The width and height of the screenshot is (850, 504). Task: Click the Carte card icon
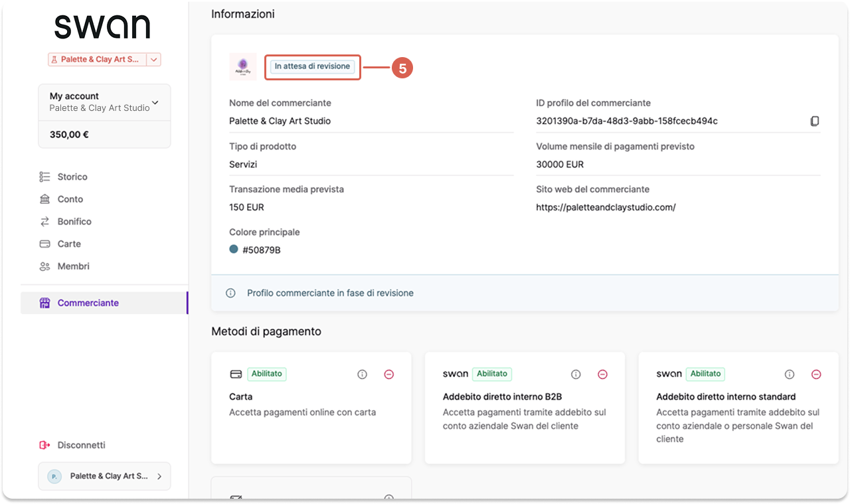point(45,244)
